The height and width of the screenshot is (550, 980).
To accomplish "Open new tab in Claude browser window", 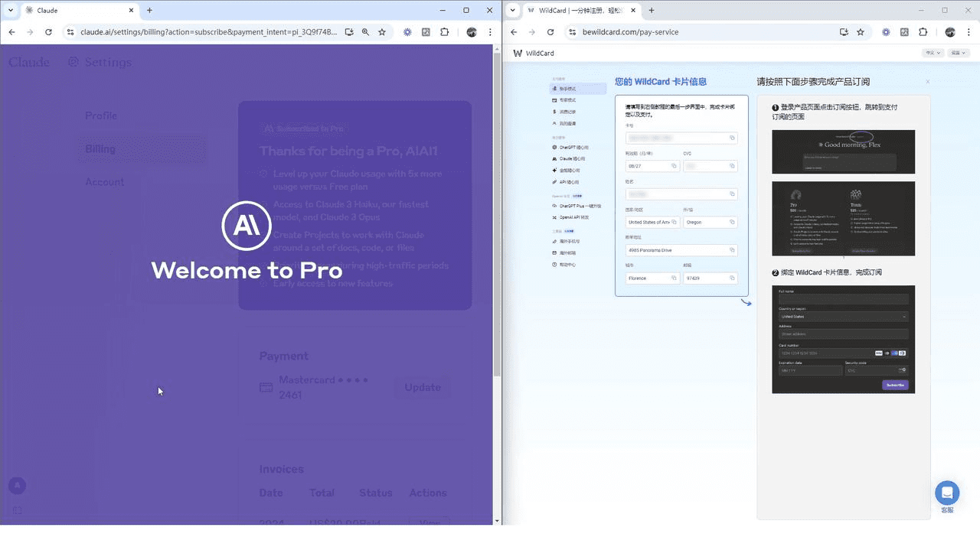I will pyautogui.click(x=149, y=11).
